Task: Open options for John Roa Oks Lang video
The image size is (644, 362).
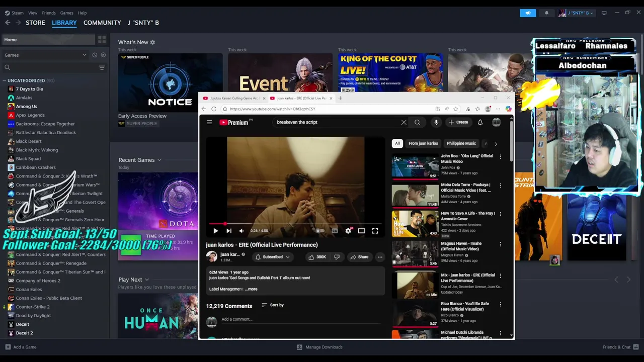Action: tap(500, 157)
